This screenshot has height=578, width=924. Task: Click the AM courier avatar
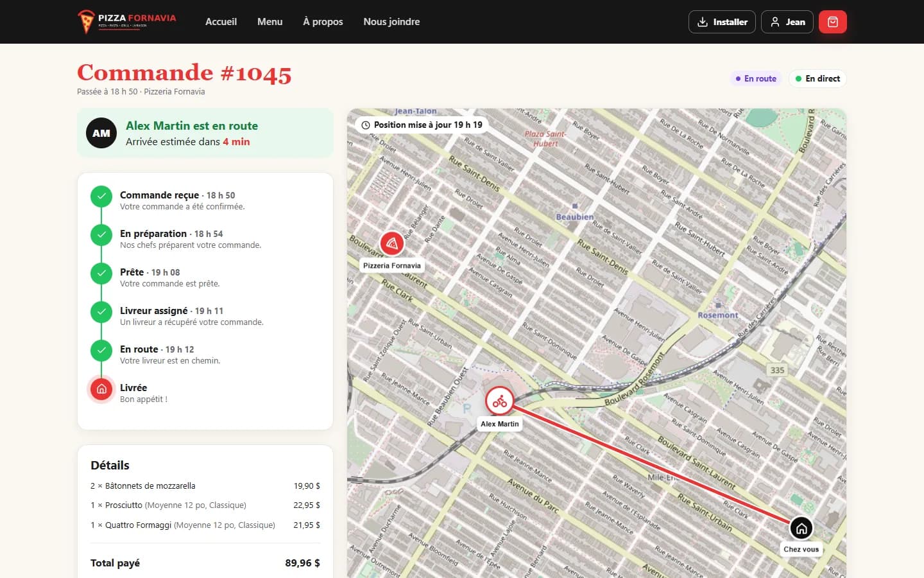101,133
